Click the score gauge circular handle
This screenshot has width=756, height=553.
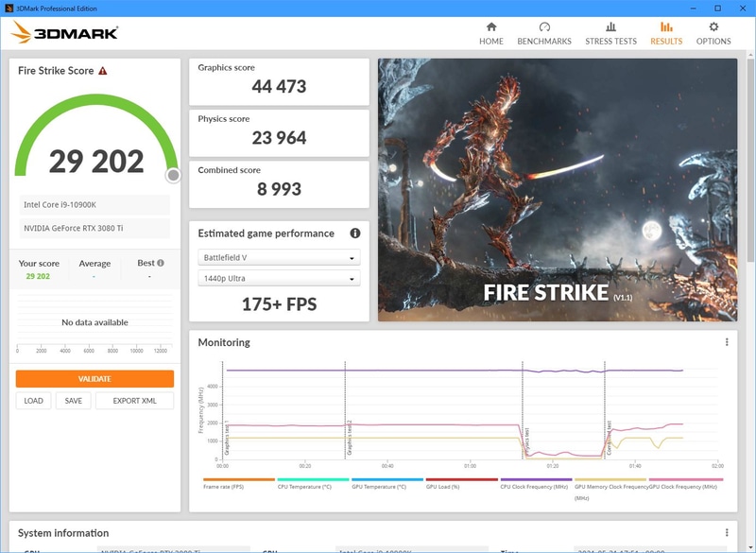(172, 175)
